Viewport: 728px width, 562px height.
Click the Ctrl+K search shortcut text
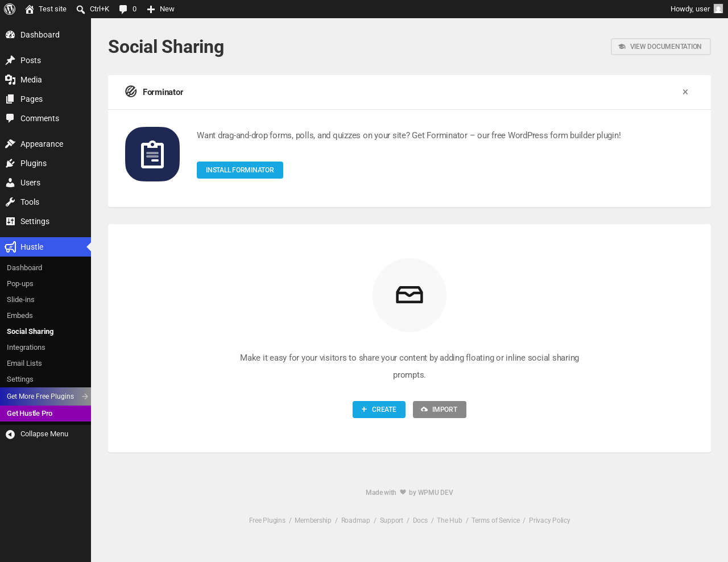click(x=100, y=9)
